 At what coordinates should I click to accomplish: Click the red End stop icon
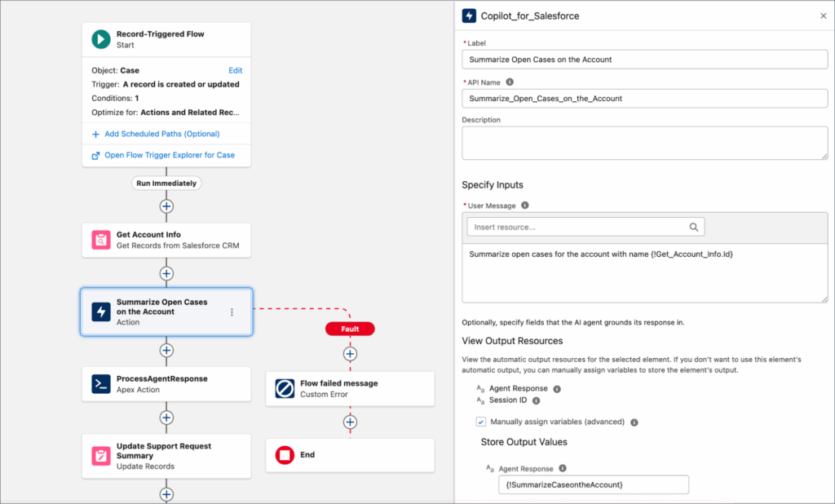[x=285, y=454]
